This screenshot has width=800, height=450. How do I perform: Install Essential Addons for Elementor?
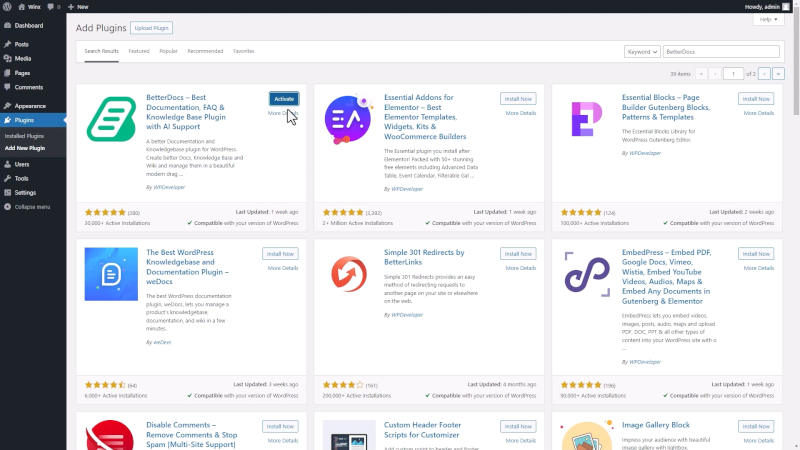518,99
